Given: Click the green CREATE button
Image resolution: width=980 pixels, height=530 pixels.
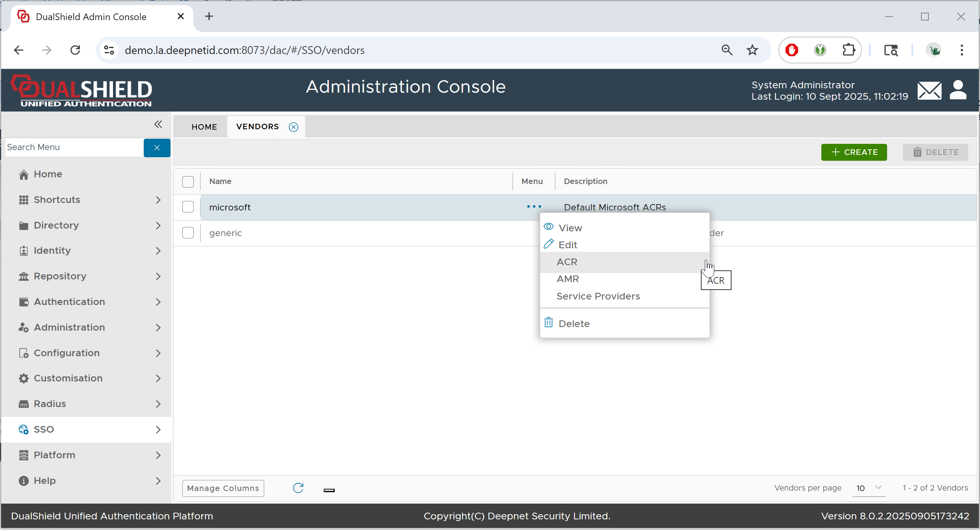Looking at the screenshot, I should [854, 152].
